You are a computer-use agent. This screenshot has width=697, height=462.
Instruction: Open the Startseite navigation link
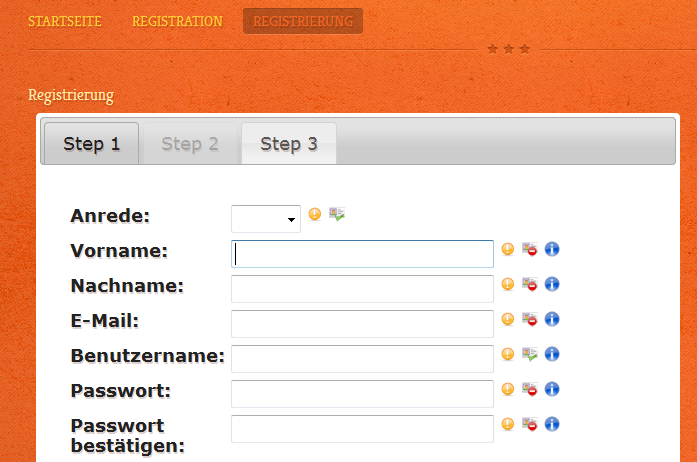[x=65, y=21]
